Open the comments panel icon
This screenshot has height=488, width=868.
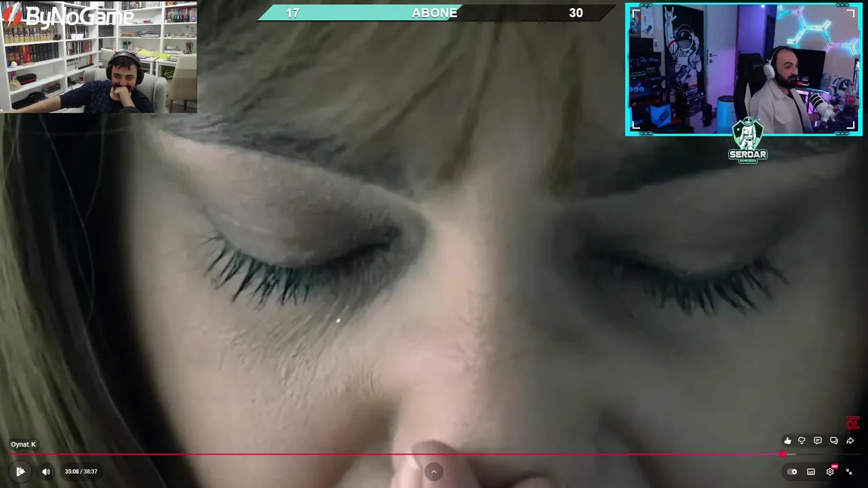tap(818, 441)
